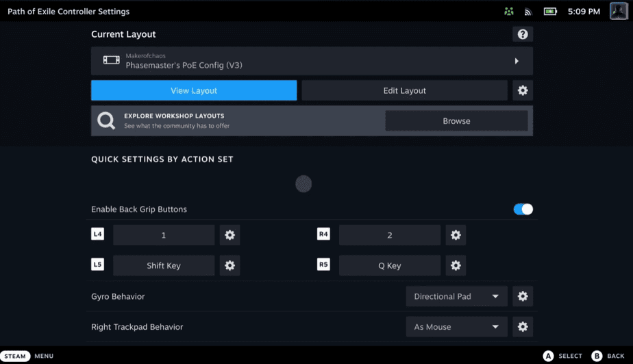Open gear settings for L5 Shift Key
Image resolution: width=633 pixels, height=364 pixels.
point(229,265)
